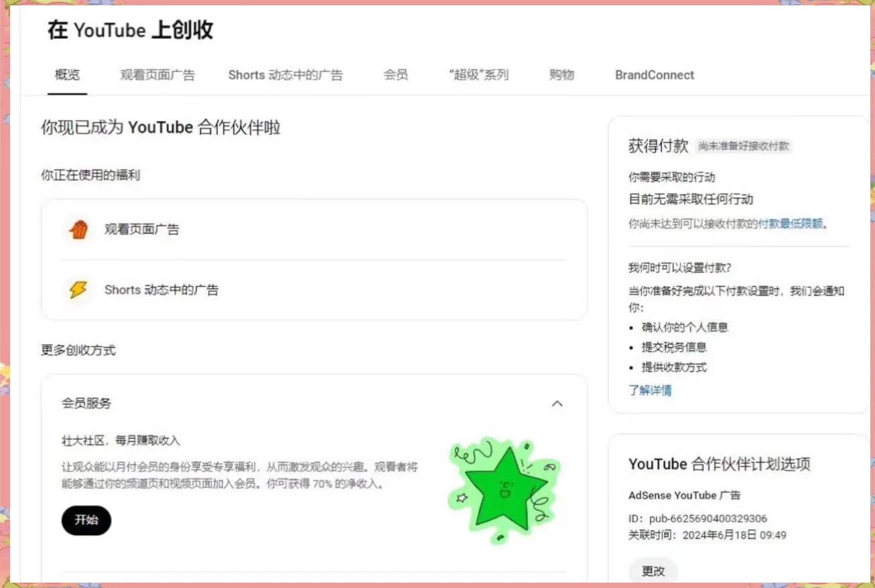
Task: Select the "超级"系列 tab
Action: tap(479, 75)
